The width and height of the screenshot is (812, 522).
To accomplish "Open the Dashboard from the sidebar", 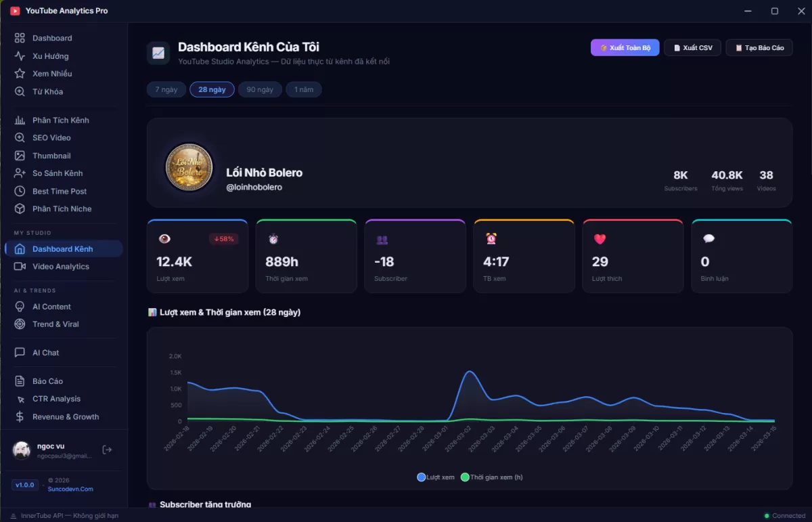I will click(52, 38).
